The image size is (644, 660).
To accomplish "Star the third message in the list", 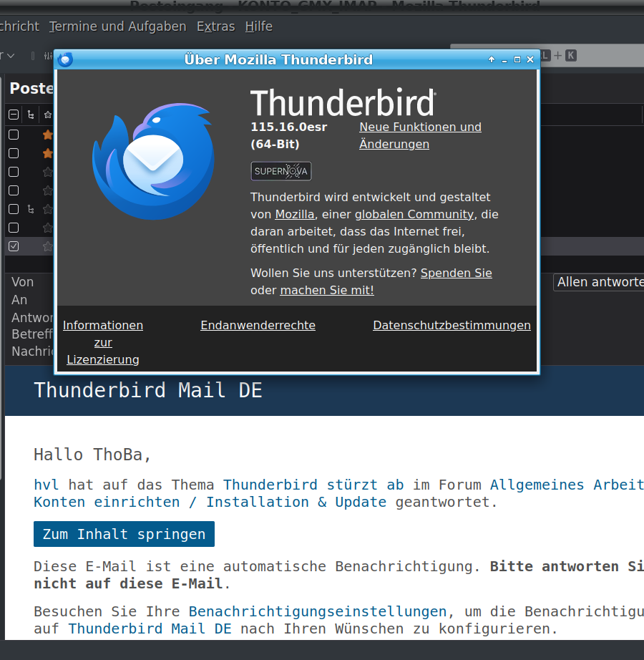I will click(x=47, y=172).
